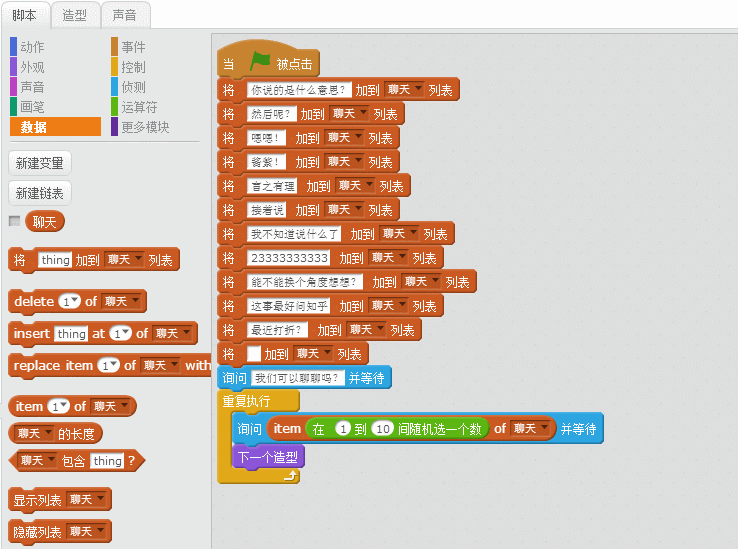Click the 酱紫! text field
The image size is (738, 549).
point(266,162)
